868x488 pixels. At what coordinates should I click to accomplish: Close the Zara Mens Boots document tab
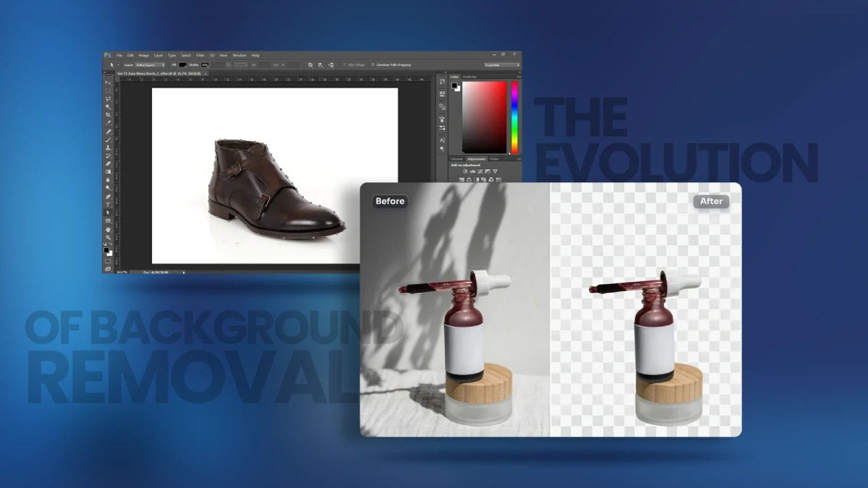point(206,74)
